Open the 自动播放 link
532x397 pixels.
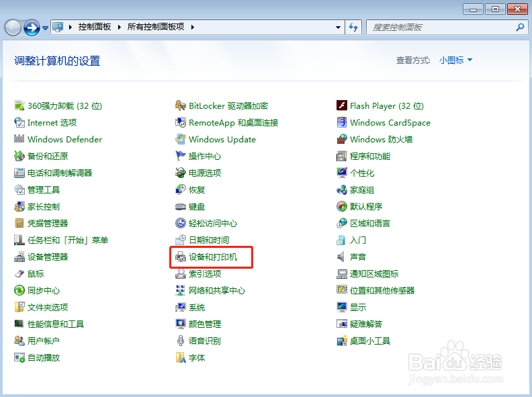pyautogui.click(x=44, y=357)
